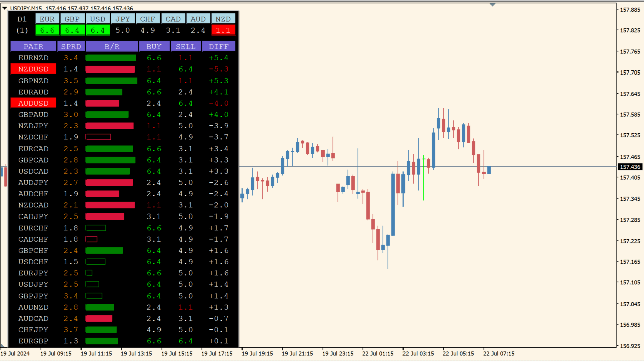This screenshot has height=362, width=644.
Task: Sort by the PAIR column header
Action: [33, 47]
